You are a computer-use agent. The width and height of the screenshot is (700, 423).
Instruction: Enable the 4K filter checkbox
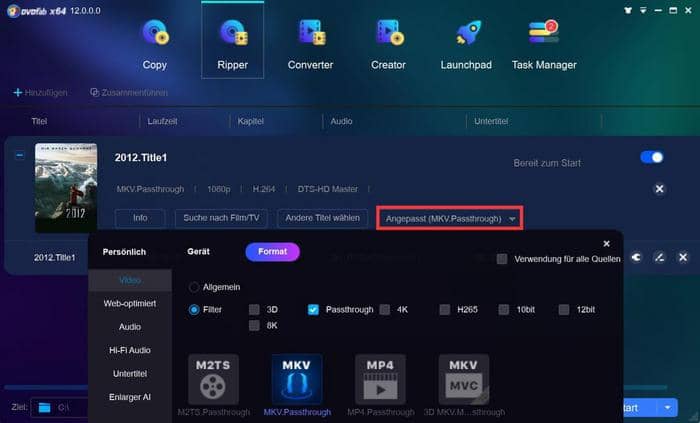click(384, 310)
